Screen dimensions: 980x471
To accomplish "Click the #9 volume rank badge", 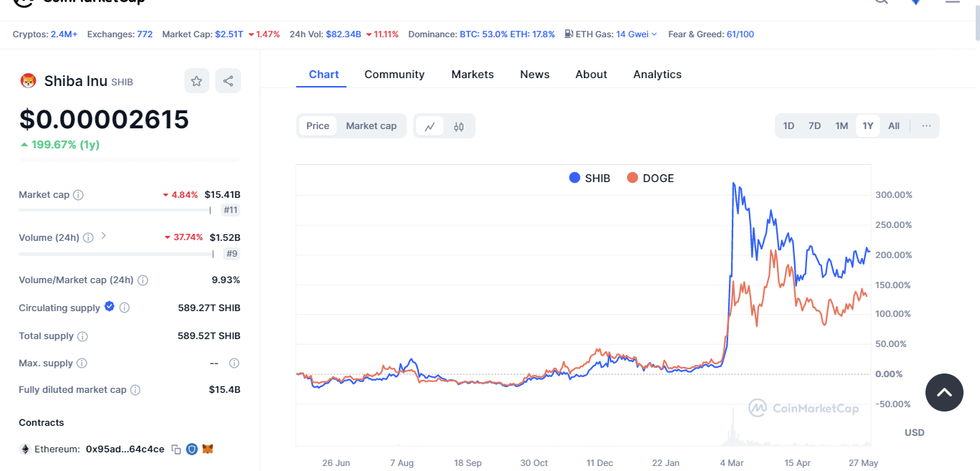I will (x=232, y=253).
